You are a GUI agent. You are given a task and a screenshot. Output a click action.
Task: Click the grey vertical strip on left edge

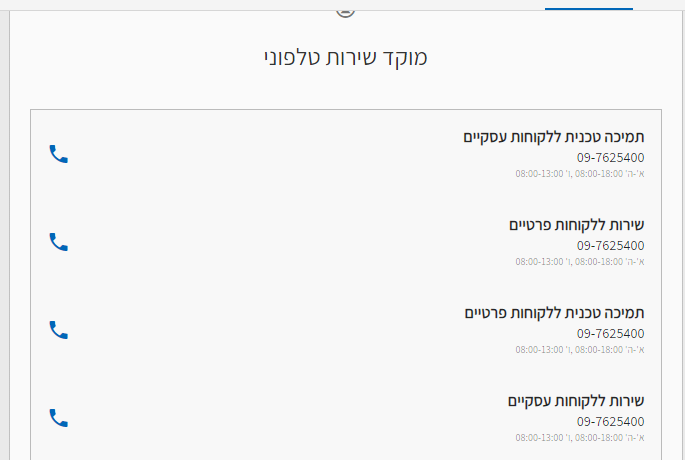(x=4, y=235)
